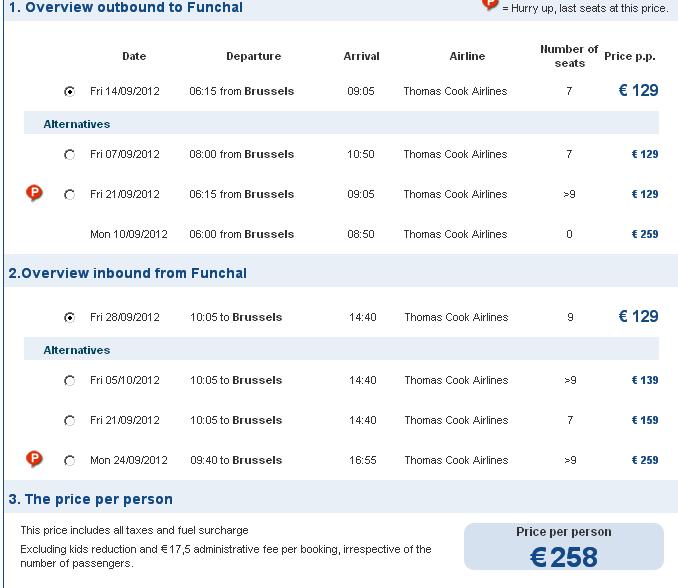Image resolution: width=678 pixels, height=588 pixels.
Task: Click the € 159 inbound alternative price
Action: 645,420
